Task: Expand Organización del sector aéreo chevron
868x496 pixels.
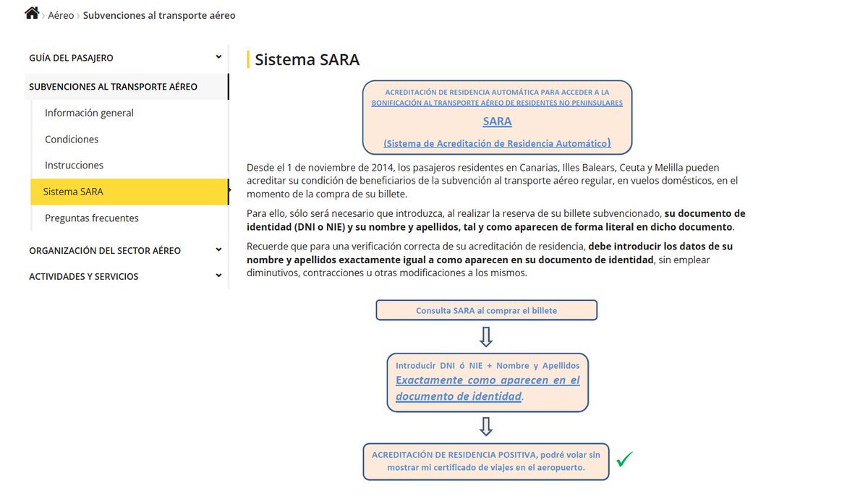Action: [218, 250]
